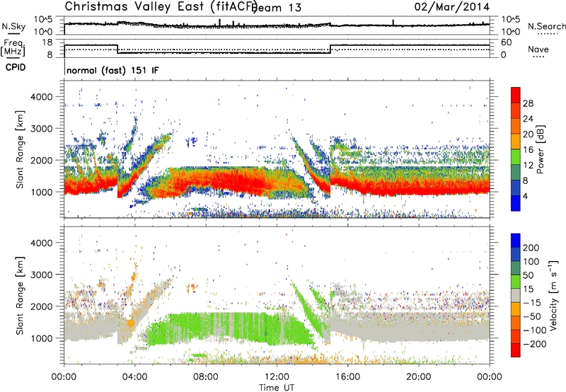Click the gray velocity colorbar segment between -15 and 15
This screenshot has width=566, height=392.
516,295
